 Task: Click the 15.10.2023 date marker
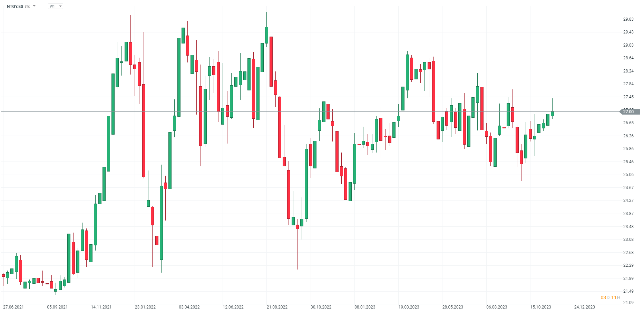(x=541, y=307)
